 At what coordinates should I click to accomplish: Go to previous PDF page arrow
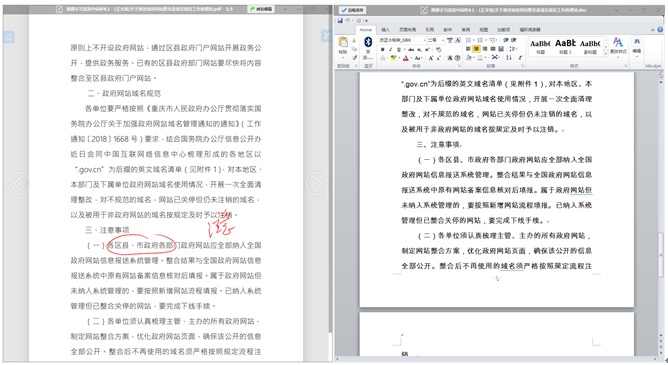18,184
